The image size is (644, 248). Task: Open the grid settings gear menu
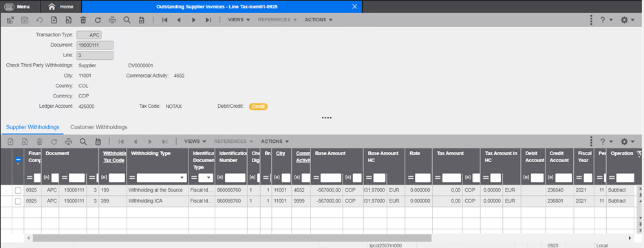click(x=627, y=142)
